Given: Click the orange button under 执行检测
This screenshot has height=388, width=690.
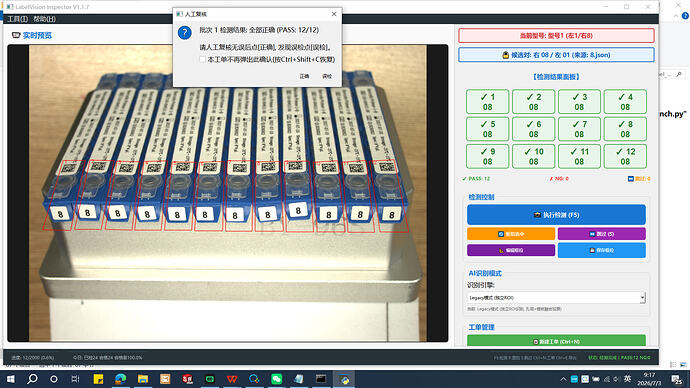Looking at the screenshot, I should 511,234.
